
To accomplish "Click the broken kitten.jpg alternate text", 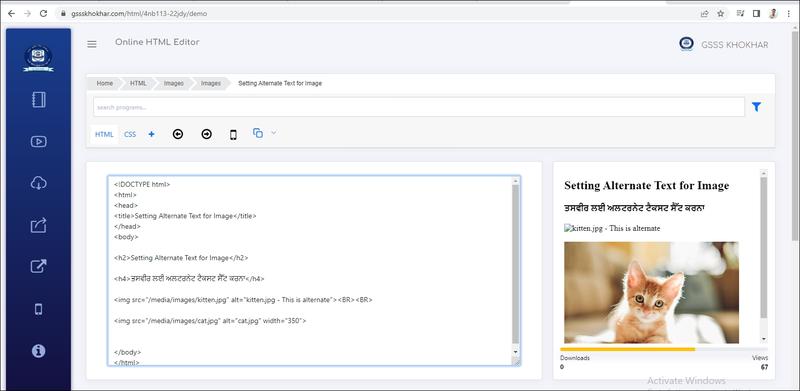I will 612,228.
